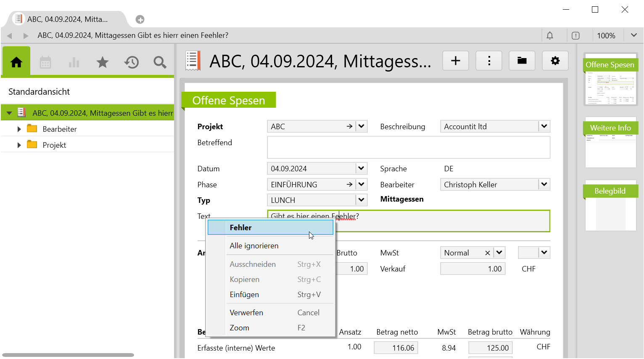The height and width of the screenshot is (359, 644).
Task: Open the Datum dropdown arrow
Action: [x=361, y=168]
